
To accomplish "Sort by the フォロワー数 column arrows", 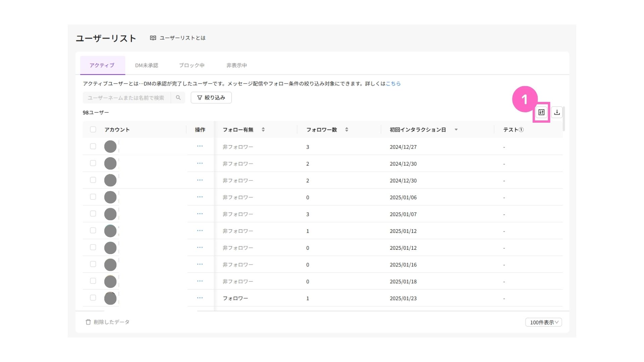I will pos(346,129).
